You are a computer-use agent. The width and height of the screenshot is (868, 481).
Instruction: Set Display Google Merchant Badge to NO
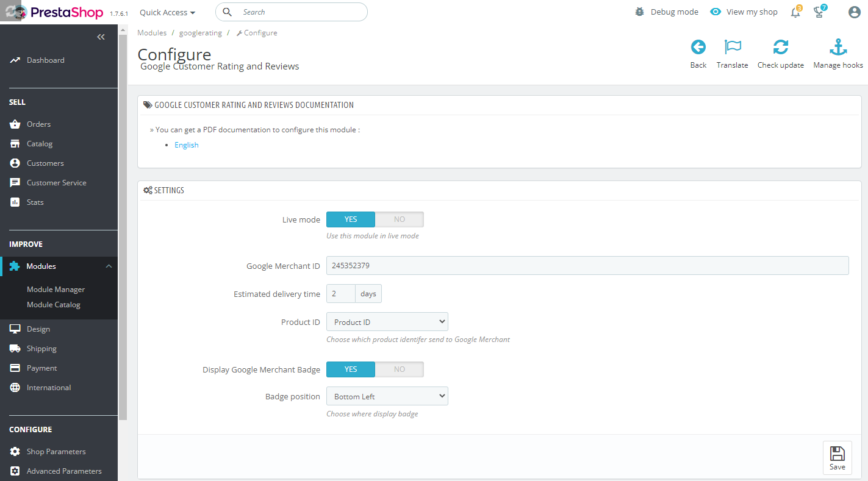[x=399, y=369]
